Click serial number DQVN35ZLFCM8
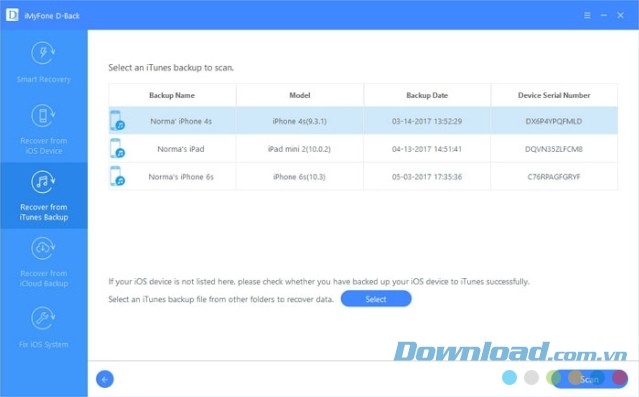639x397 pixels. click(554, 149)
